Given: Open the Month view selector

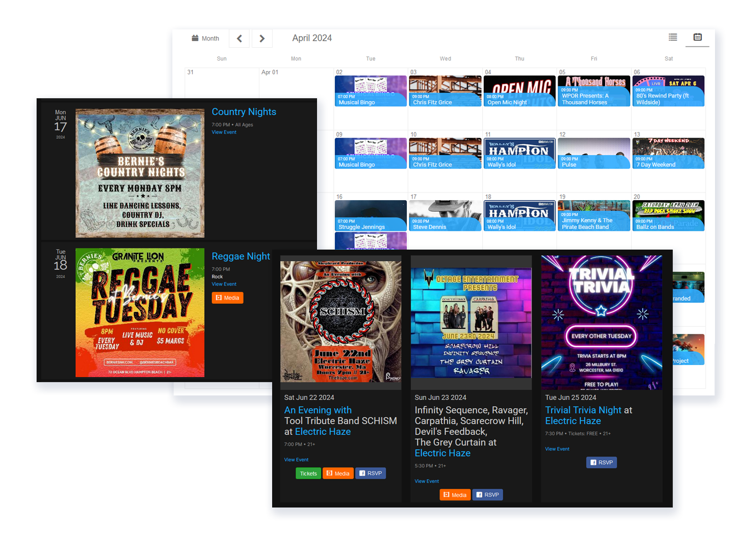Looking at the screenshot, I should coord(205,38).
